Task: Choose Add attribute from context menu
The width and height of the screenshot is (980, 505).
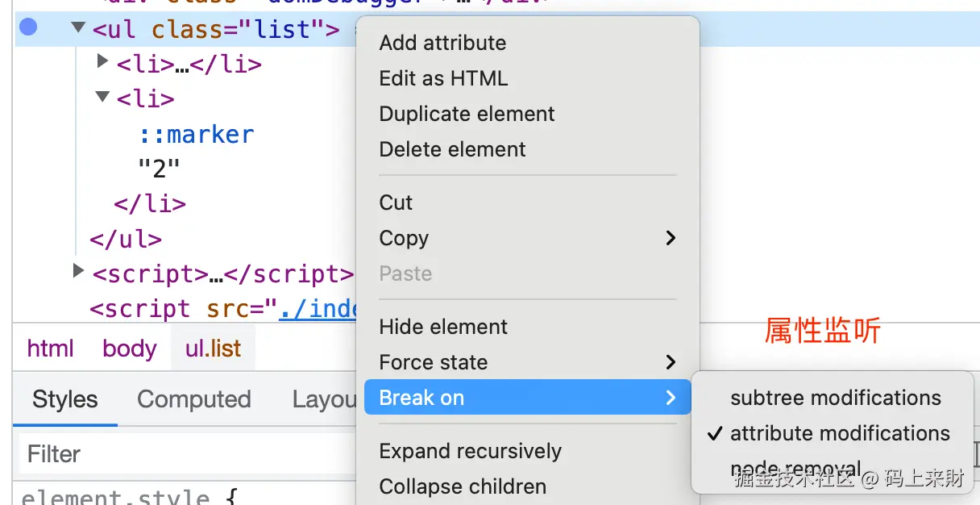Action: [x=442, y=43]
